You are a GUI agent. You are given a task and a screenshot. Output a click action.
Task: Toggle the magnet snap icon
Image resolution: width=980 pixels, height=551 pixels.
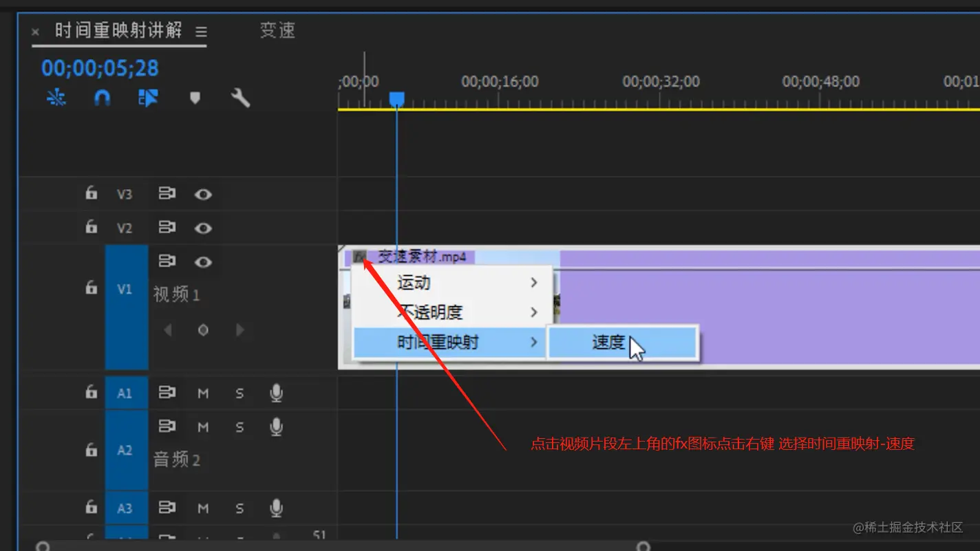coord(102,98)
